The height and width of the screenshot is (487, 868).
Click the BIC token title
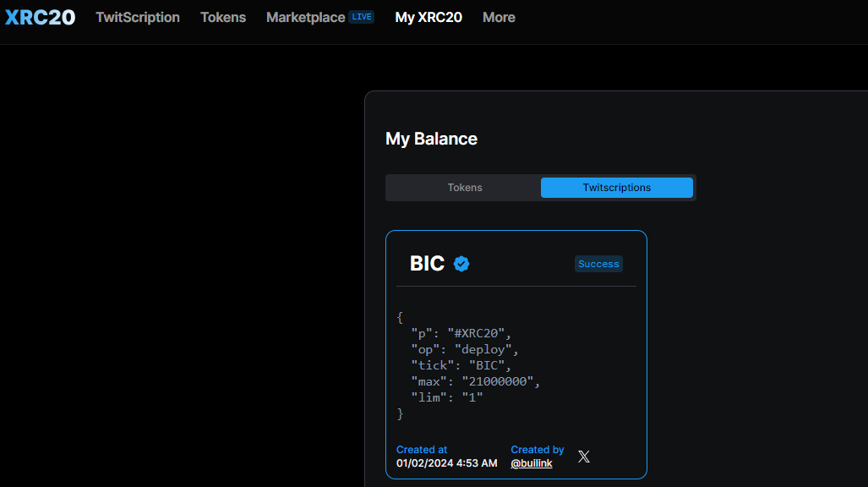coord(427,264)
